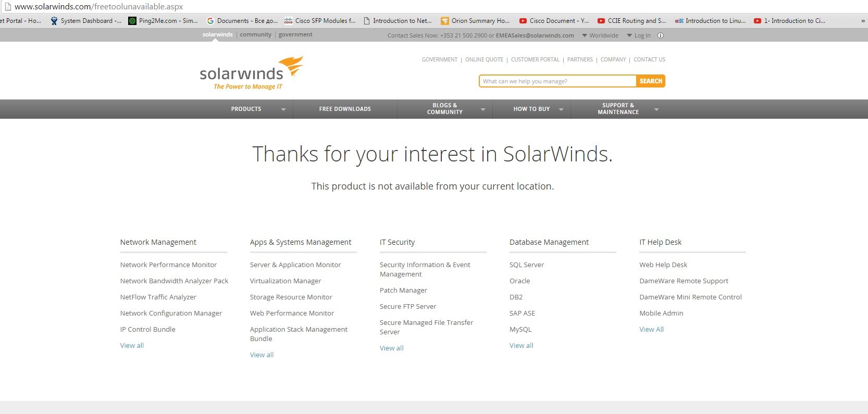
Task: Open the CCIE Routing and Switching bookmark
Action: 631,21
